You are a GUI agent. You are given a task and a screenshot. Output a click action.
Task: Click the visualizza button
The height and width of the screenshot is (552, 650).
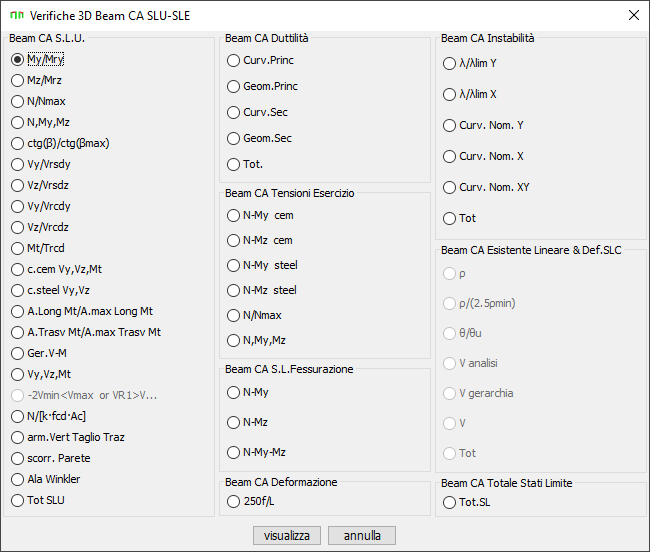tap(287, 536)
